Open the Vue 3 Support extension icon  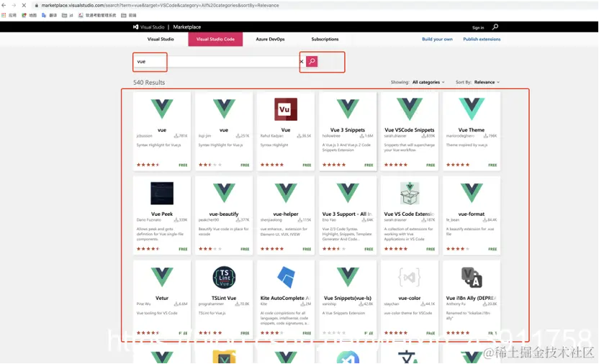click(x=348, y=193)
